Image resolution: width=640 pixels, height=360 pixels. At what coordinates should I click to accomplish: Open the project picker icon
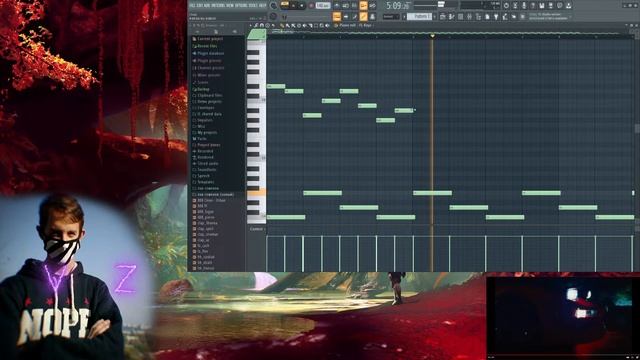pos(487,17)
